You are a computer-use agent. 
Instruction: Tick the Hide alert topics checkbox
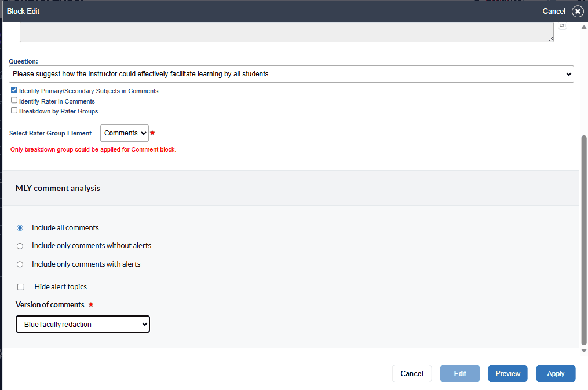[21, 286]
